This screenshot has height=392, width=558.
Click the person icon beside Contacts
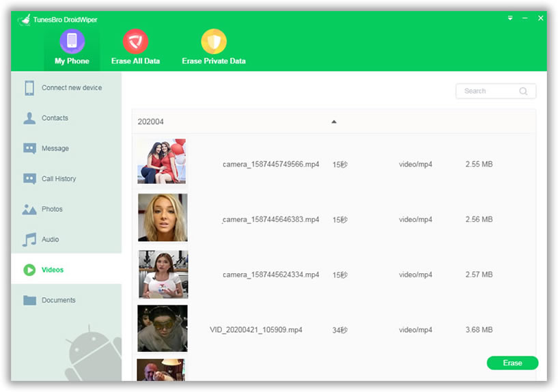click(x=29, y=118)
